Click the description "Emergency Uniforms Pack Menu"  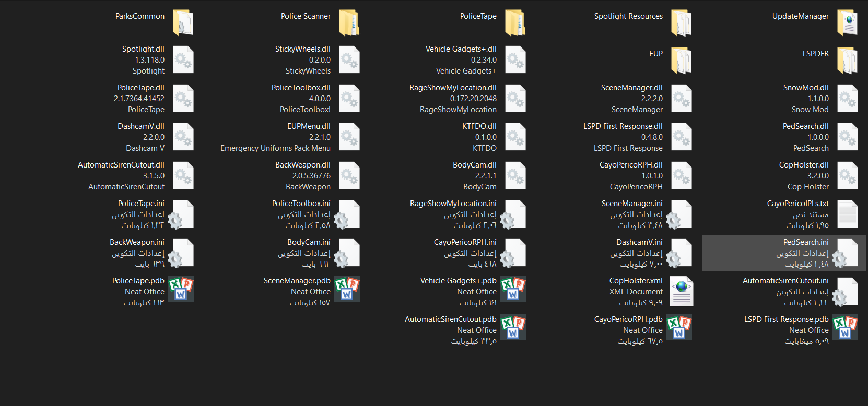click(x=275, y=148)
